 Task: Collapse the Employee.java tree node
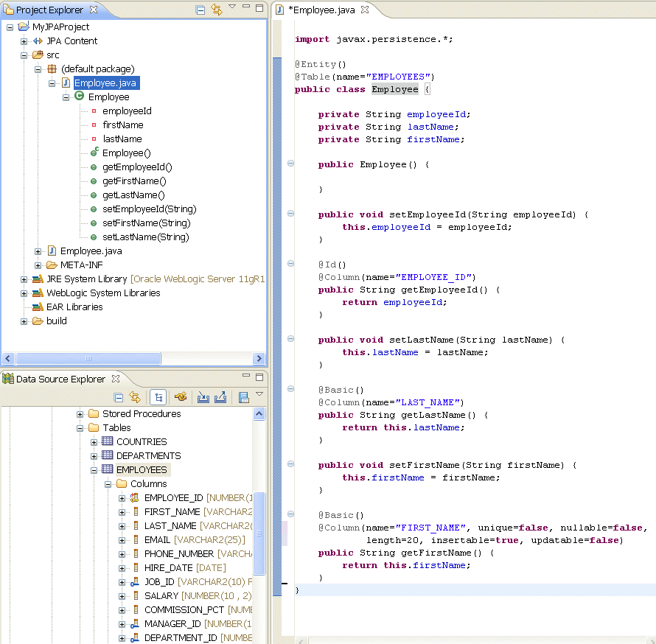click(51, 83)
